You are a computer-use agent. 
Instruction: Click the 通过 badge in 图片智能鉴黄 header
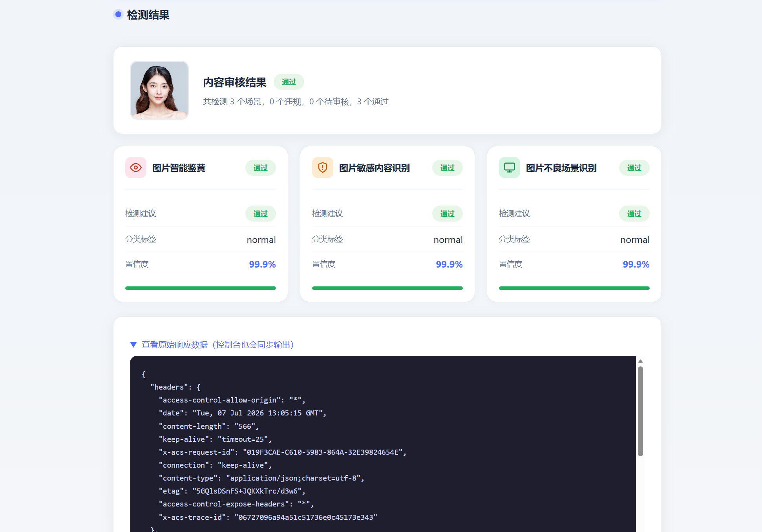click(x=261, y=168)
